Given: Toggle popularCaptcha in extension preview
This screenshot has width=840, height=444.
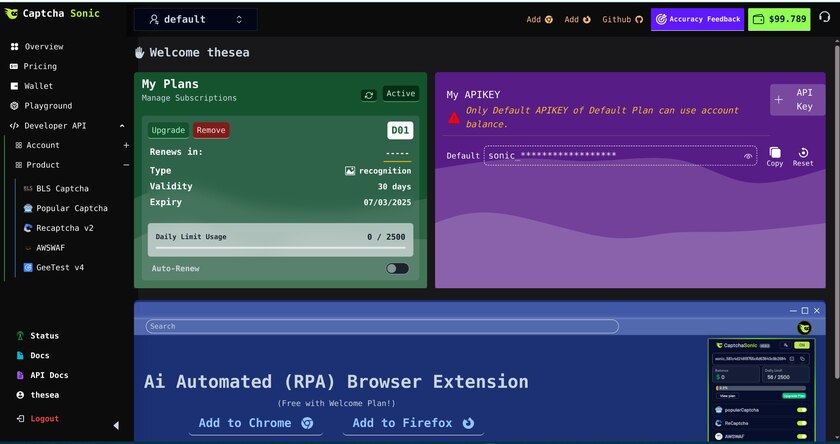Looking at the screenshot, I should [x=801, y=410].
